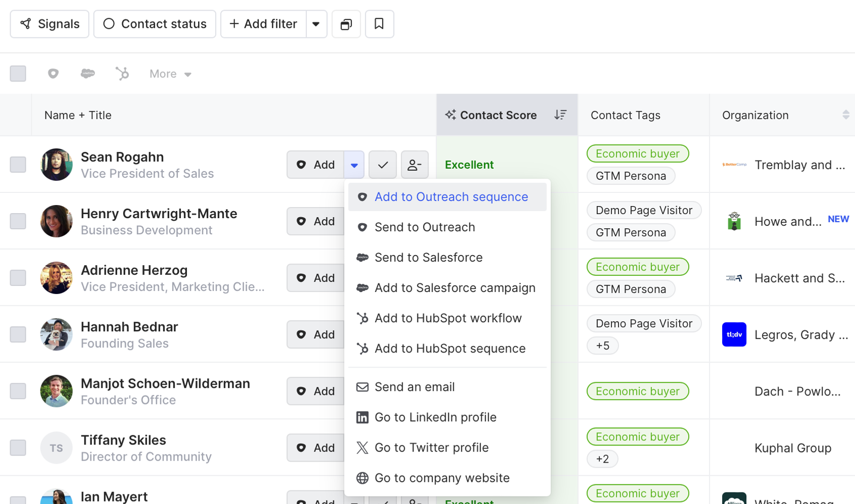Open the Tiffany Skiles contact name
The height and width of the screenshot is (504, 855).
123,440
